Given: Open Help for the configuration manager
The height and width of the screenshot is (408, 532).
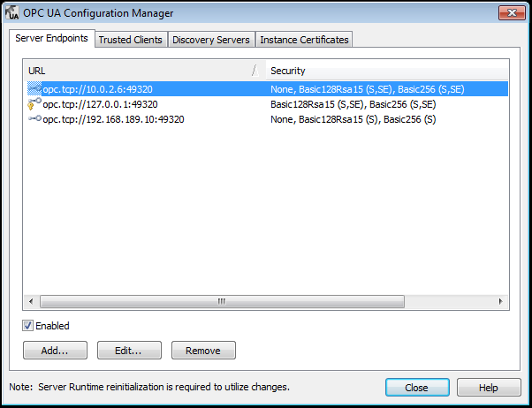Looking at the screenshot, I should 489,388.
